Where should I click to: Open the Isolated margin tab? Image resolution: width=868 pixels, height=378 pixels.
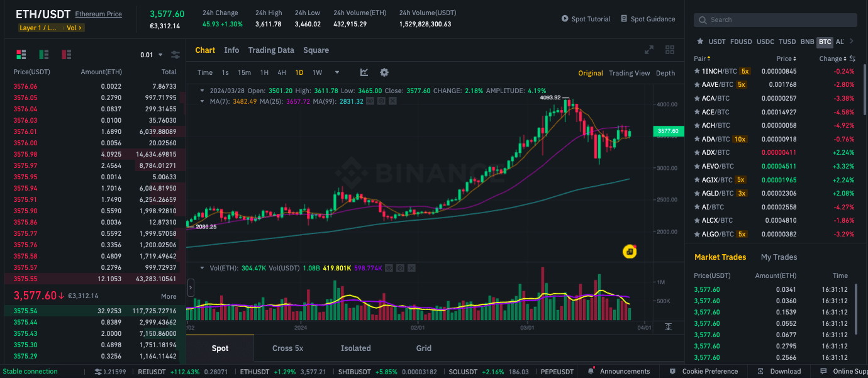click(355, 348)
